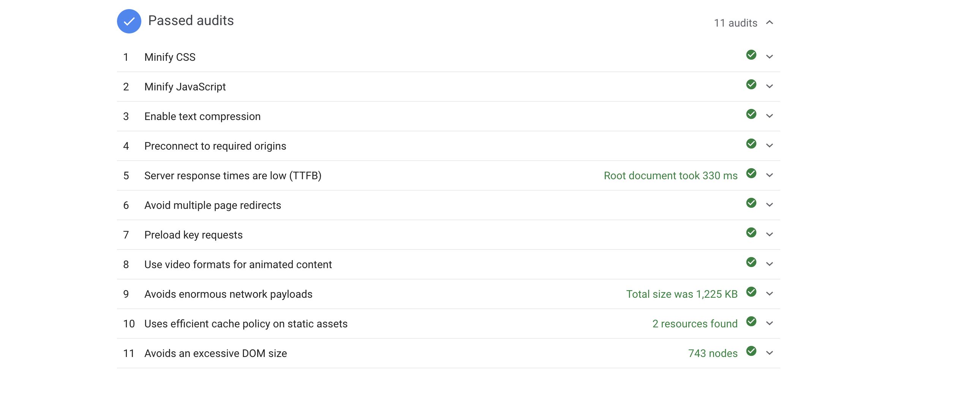Open Avoids enormous network payloads row
Image resolution: width=980 pixels, height=398 pixels.
pyautogui.click(x=448, y=294)
